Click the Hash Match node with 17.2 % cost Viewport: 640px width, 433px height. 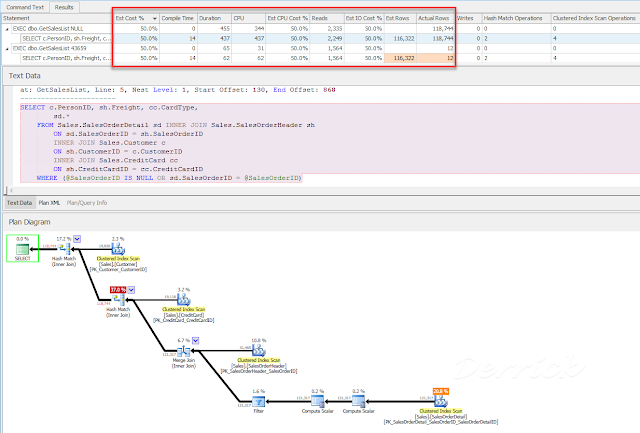click(64, 249)
